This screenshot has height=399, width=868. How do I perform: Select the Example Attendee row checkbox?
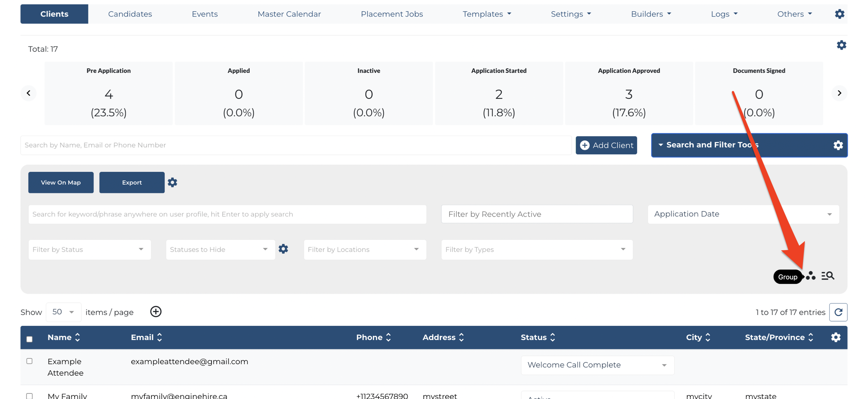tap(29, 361)
